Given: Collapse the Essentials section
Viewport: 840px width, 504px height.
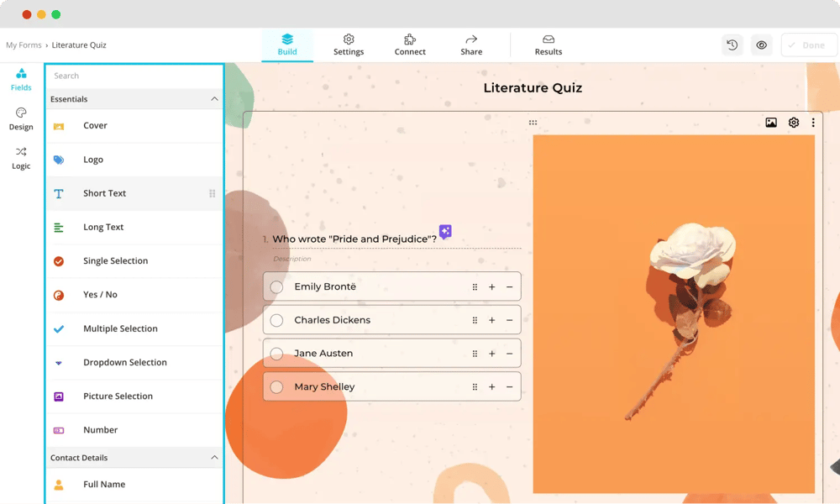Looking at the screenshot, I should tap(214, 99).
